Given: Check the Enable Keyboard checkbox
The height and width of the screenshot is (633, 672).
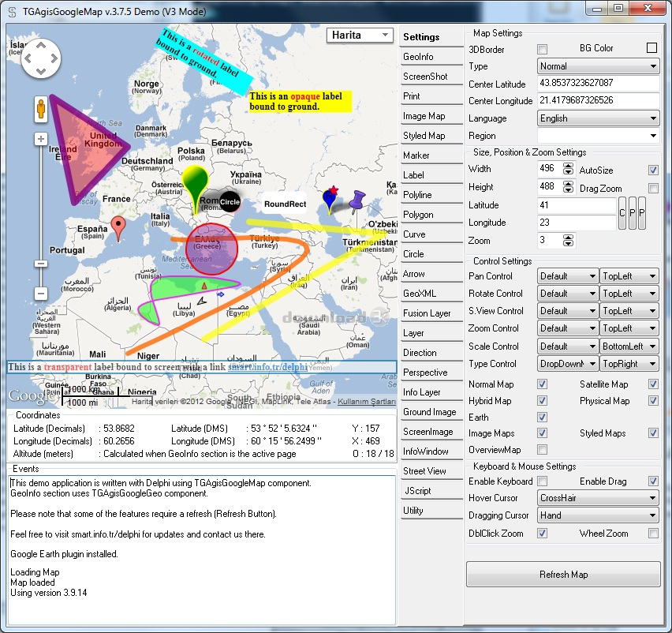Looking at the screenshot, I should [542, 481].
